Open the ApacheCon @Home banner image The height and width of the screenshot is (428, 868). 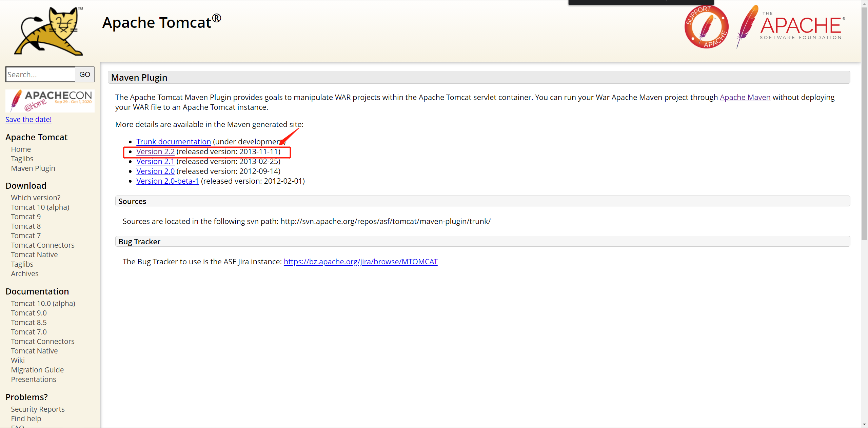[50, 101]
